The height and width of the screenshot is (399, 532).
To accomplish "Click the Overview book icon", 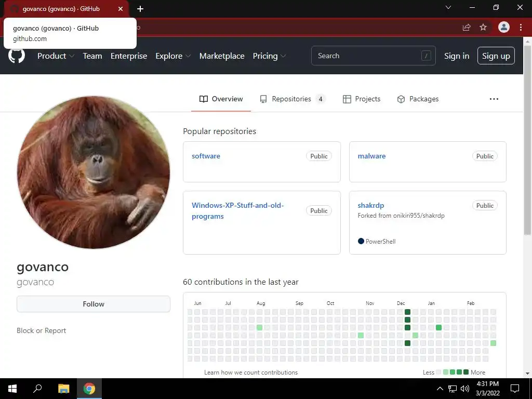I will (x=204, y=99).
